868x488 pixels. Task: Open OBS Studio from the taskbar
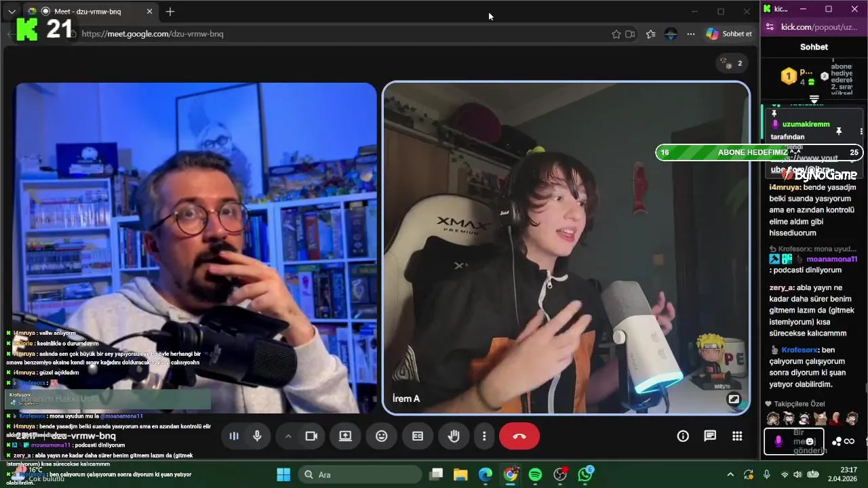coord(560,474)
